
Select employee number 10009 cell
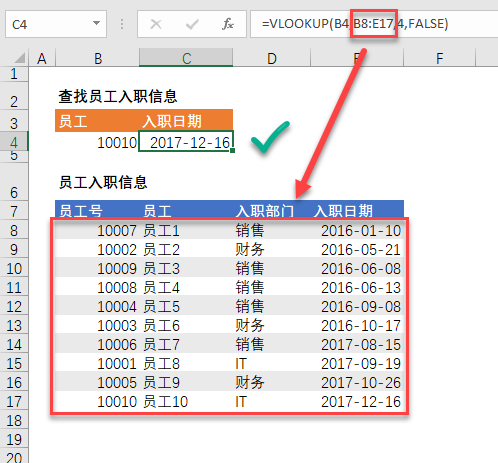click(97, 268)
